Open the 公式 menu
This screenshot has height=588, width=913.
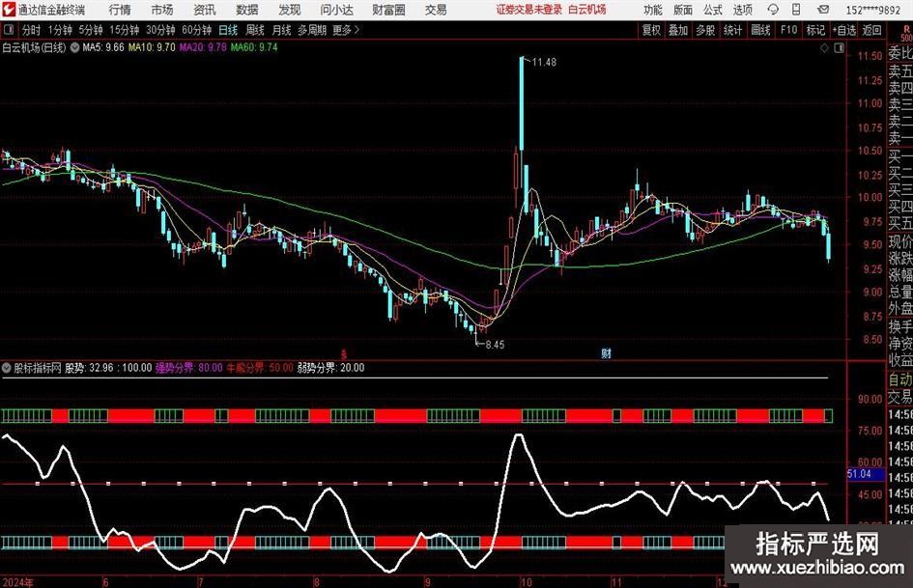pyautogui.click(x=713, y=10)
